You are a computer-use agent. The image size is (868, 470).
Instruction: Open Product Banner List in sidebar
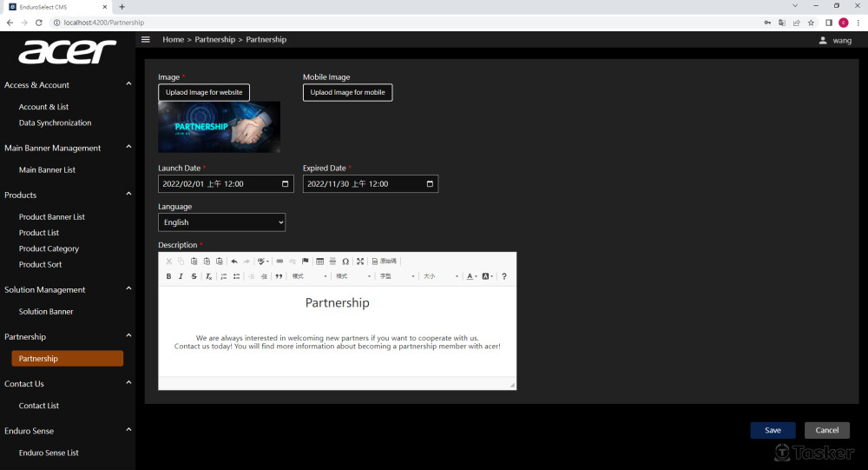coord(52,217)
